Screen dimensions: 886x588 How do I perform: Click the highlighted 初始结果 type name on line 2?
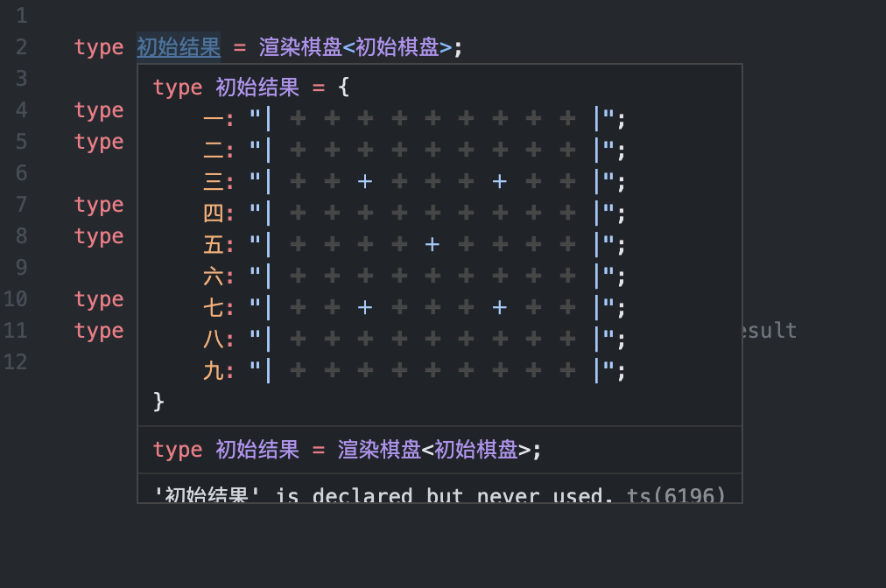click(179, 47)
